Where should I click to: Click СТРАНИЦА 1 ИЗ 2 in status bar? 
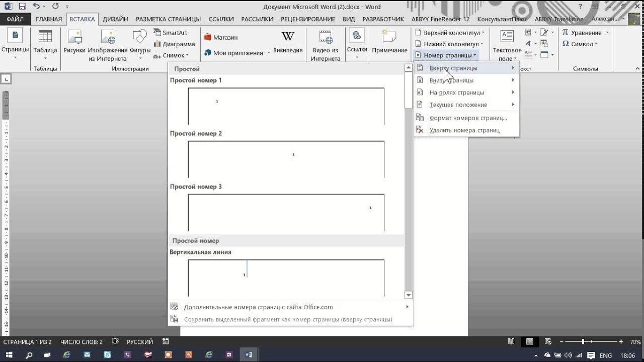pyautogui.click(x=27, y=342)
